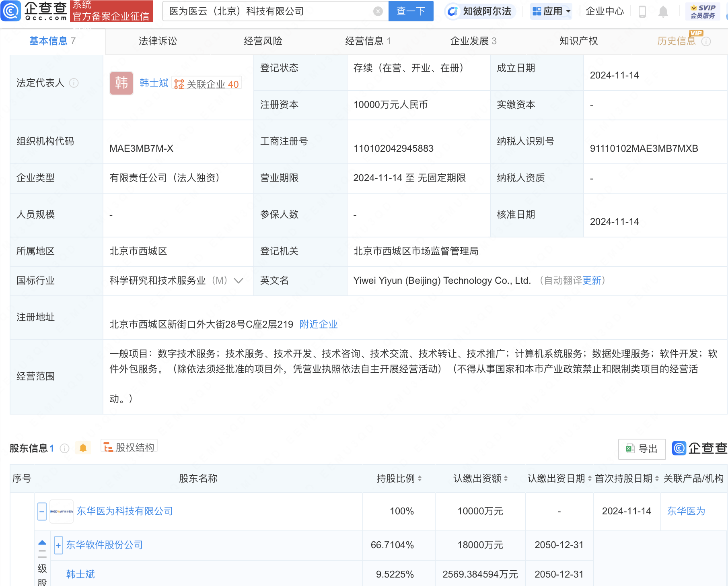Clear the search box with the X icon

(x=378, y=11)
